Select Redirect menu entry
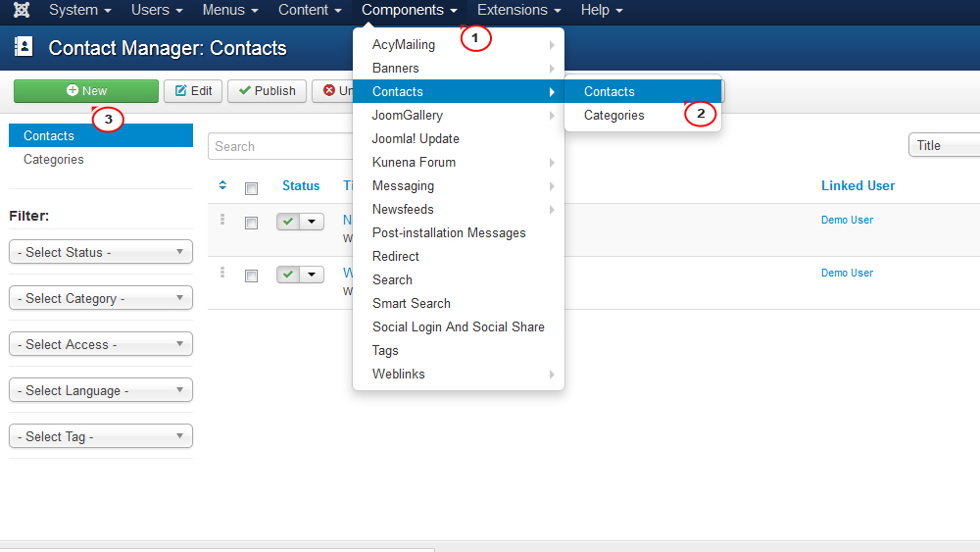Screen dimensions: 980x552 click(458, 256)
